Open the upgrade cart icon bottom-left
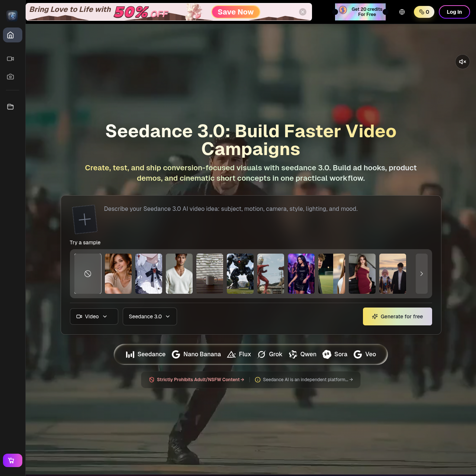 [x=12, y=460]
